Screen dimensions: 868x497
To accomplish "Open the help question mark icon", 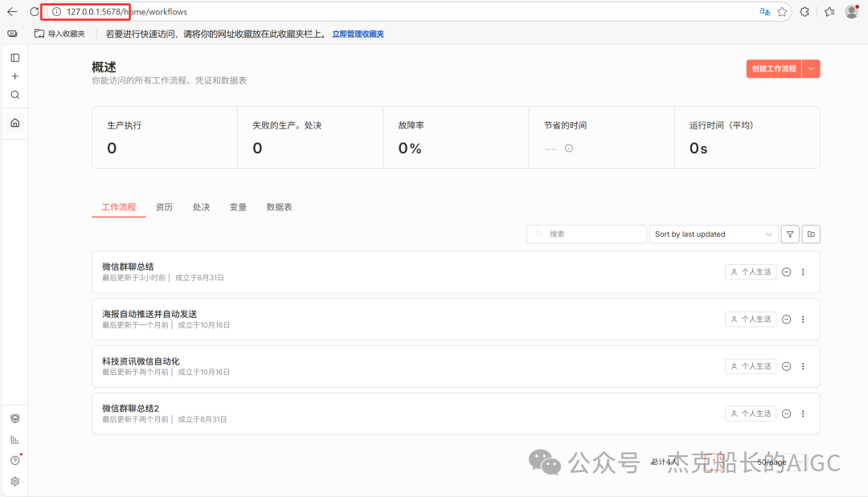I will coord(15,461).
